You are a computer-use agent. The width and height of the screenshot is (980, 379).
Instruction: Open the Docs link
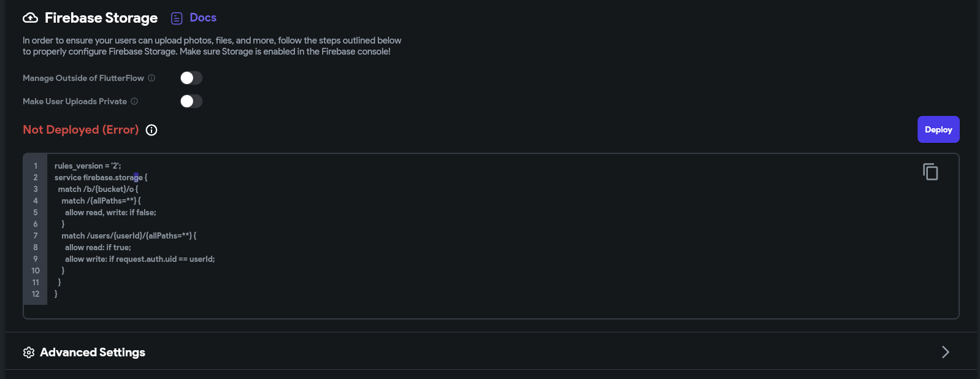pos(203,18)
